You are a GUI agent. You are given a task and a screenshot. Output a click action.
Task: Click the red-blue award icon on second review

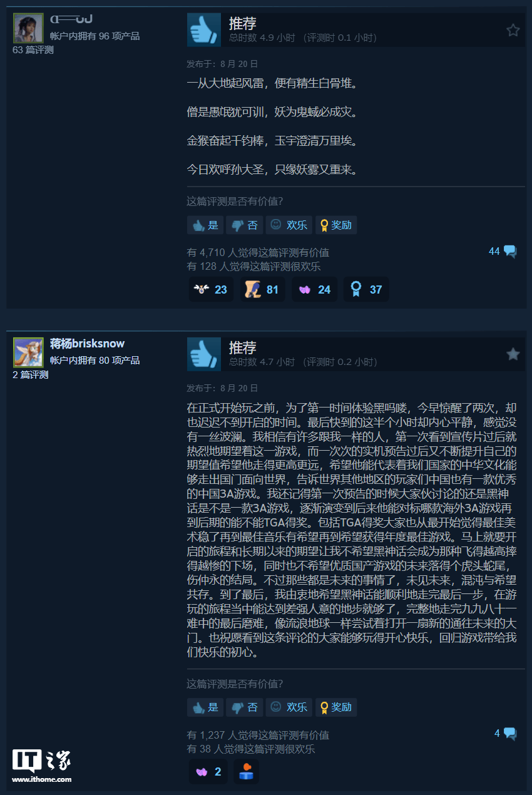point(246,772)
